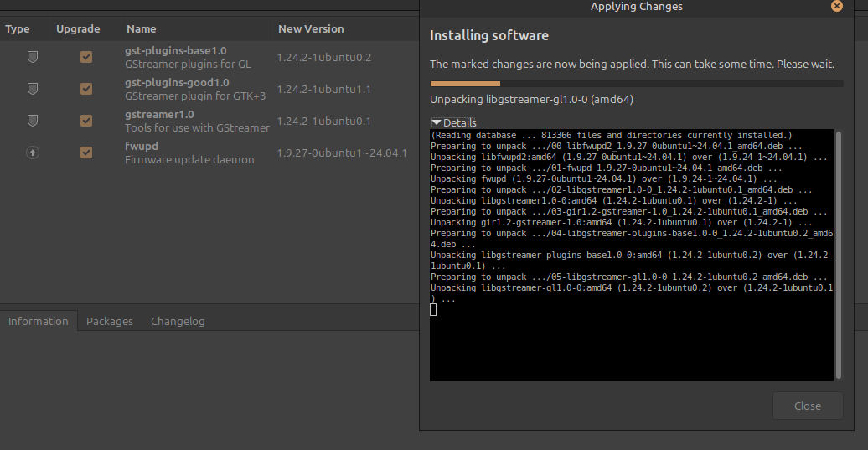Sort updates by the New Version column

[x=311, y=29]
